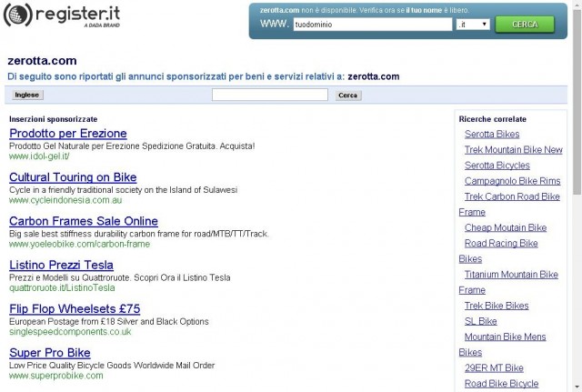
Task: Click the quattroruote.it/ListinoTesla URL
Action: coord(62,287)
